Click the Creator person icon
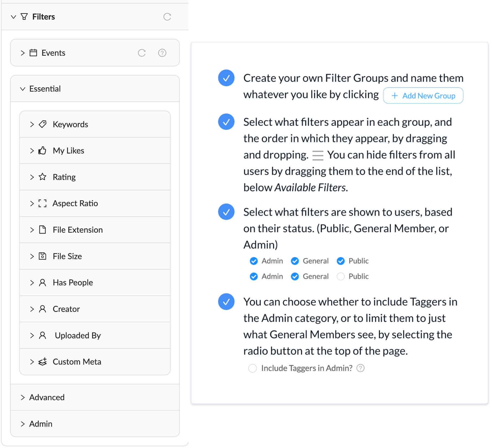Viewport: 492px width, 448px height. click(42, 309)
